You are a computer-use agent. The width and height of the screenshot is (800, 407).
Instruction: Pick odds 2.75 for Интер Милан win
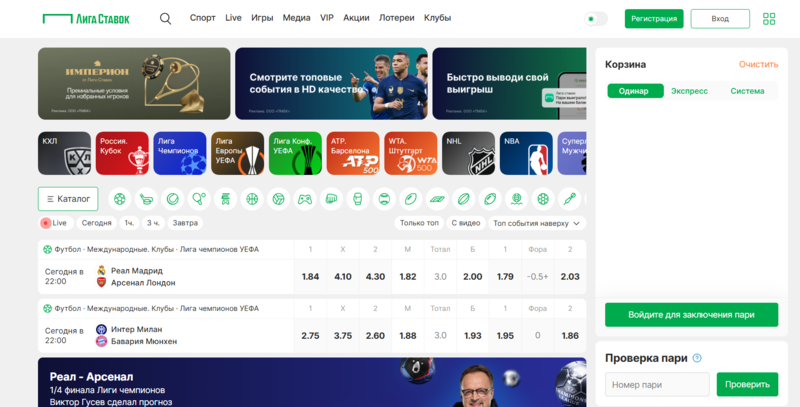click(310, 336)
